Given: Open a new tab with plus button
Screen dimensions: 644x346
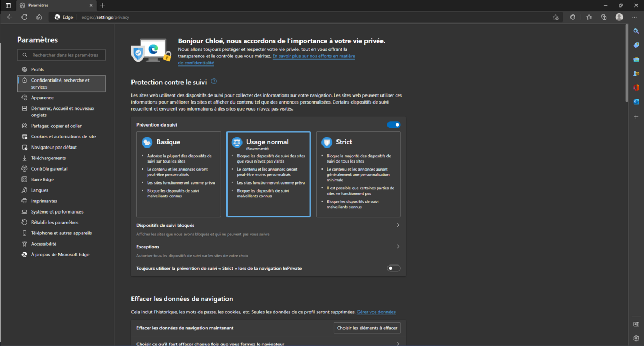Looking at the screenshot, I should pos(103,5).
